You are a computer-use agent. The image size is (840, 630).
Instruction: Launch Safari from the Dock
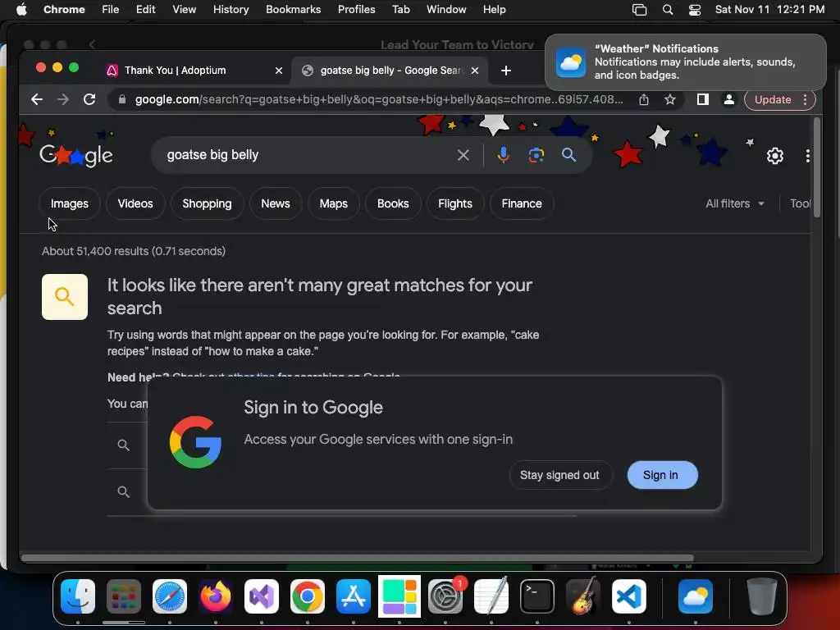pos(170,596)
